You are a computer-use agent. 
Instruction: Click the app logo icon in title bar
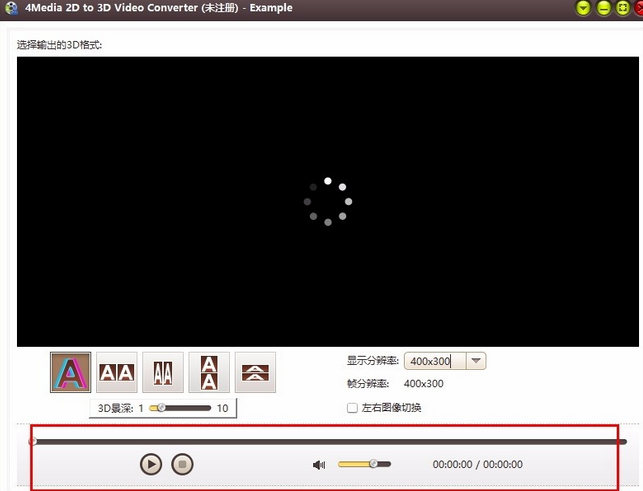[x=11, y=8]
